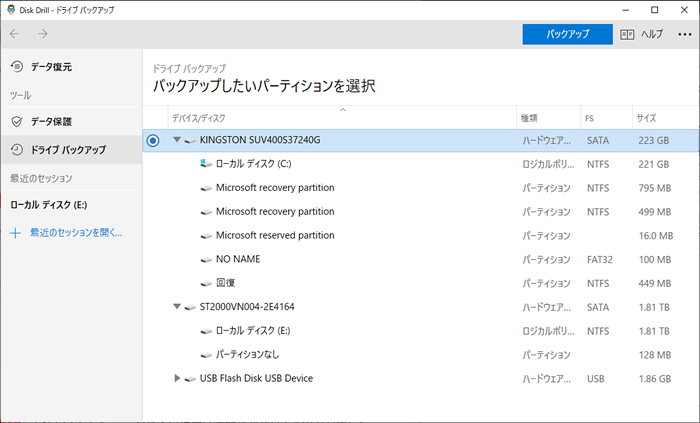This screenshot has height=423, width=700.
Task: Select the NO NAME partition
Action: pos(421,259)
